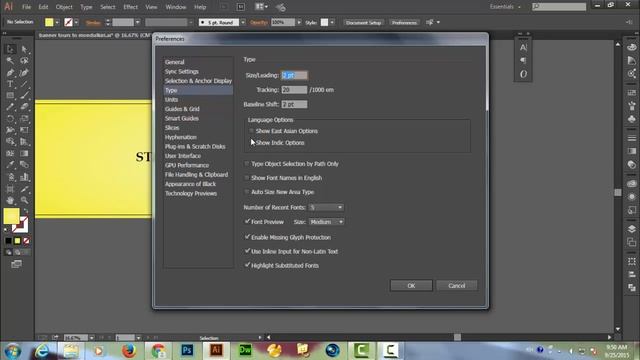Open the File menu
Screen dimensions: 640x360
coord(26,7)
